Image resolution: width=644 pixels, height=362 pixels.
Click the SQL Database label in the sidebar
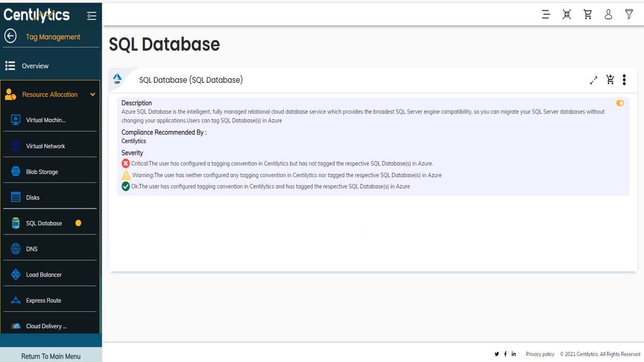pyautogui.click(x=44, y=223)
